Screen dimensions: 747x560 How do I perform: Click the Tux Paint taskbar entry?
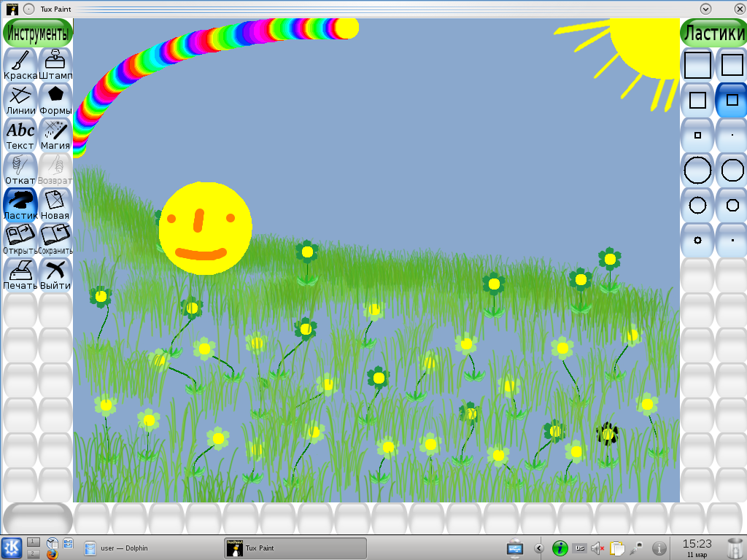coord(295,548)
